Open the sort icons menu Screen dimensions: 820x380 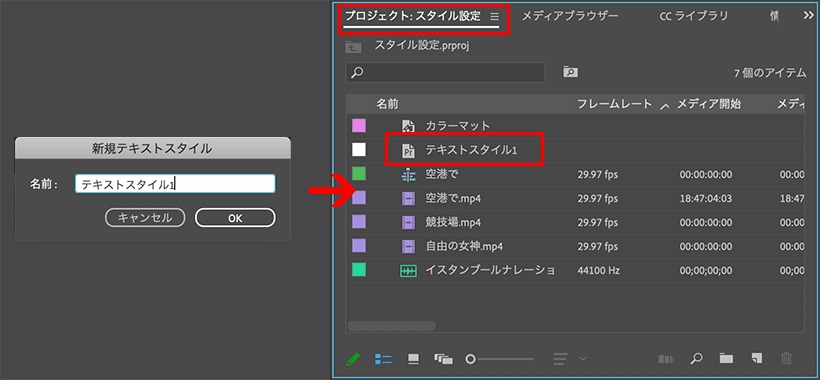[561, 359]
